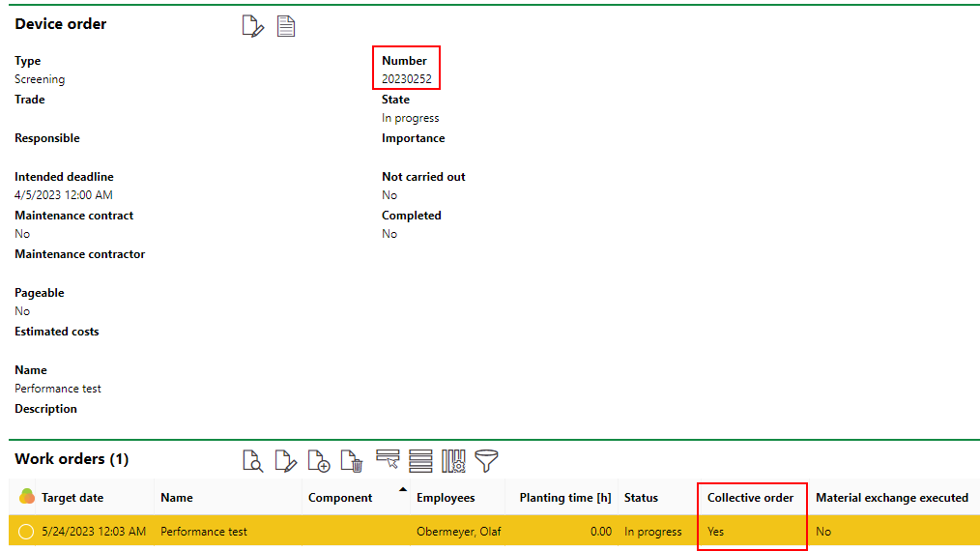Open the funnel filter for work orders
This screenshot has width=980, height=551.
click(486, 461)
